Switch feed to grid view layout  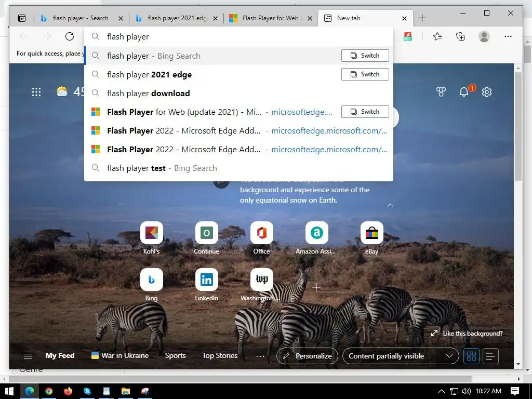pos(471,356)
